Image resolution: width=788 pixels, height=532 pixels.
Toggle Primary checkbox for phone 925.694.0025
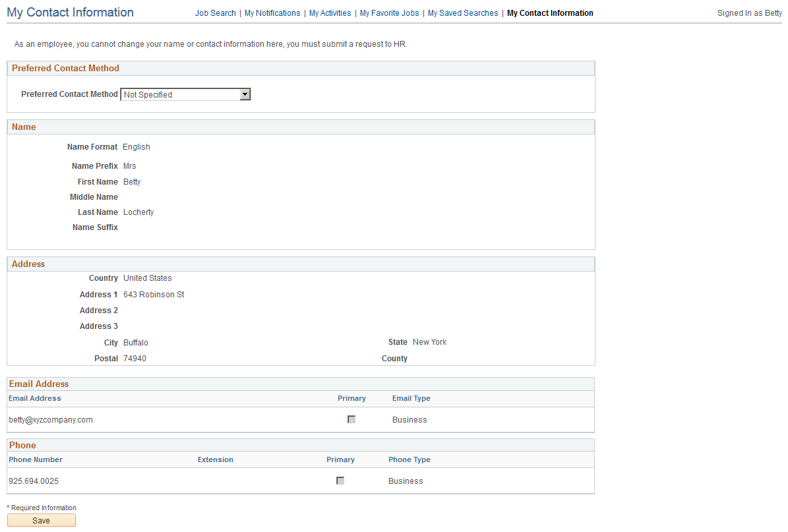tap(340, 481)
